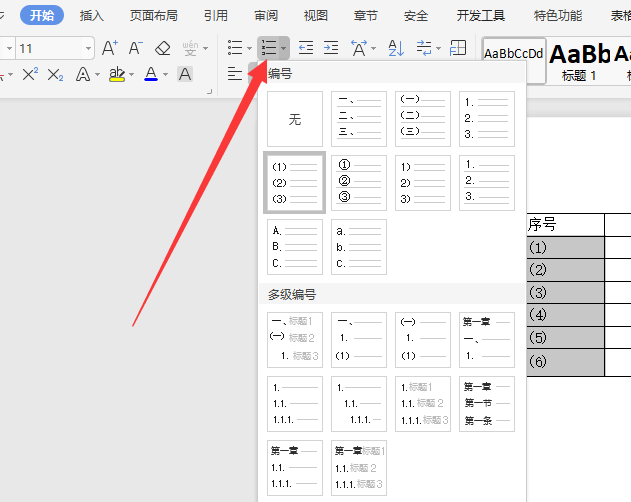
Task: Open the 页面布局 tab
Action: click(153, 15)
